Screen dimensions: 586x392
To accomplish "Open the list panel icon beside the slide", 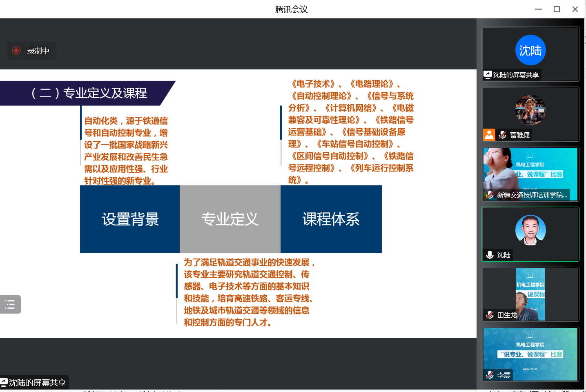I will 10,304.
